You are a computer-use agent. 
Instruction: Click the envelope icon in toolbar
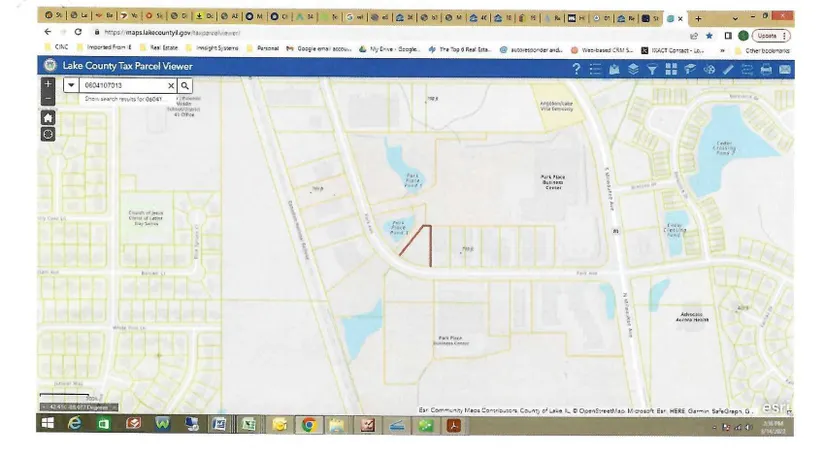tap(785, 68)
